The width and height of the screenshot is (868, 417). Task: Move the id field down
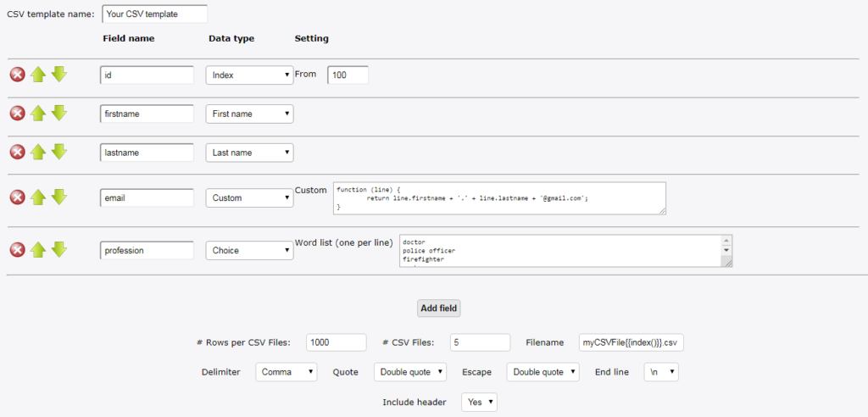58,75
